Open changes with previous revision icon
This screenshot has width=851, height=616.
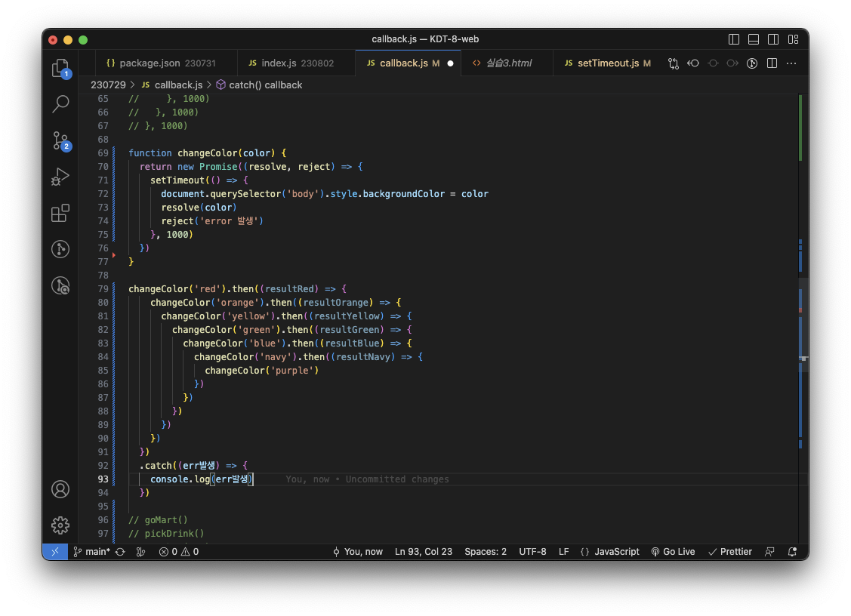[x=693, y=63]
